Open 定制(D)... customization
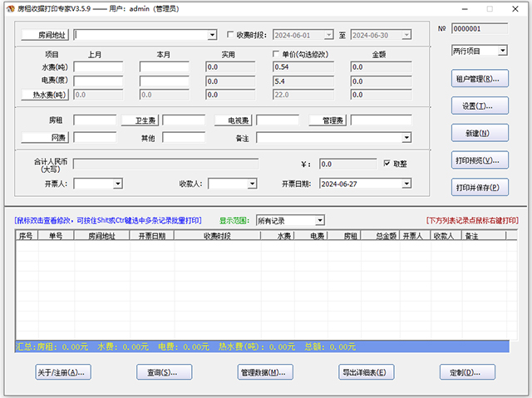This screenshot has height=398, width=532. 467,372
